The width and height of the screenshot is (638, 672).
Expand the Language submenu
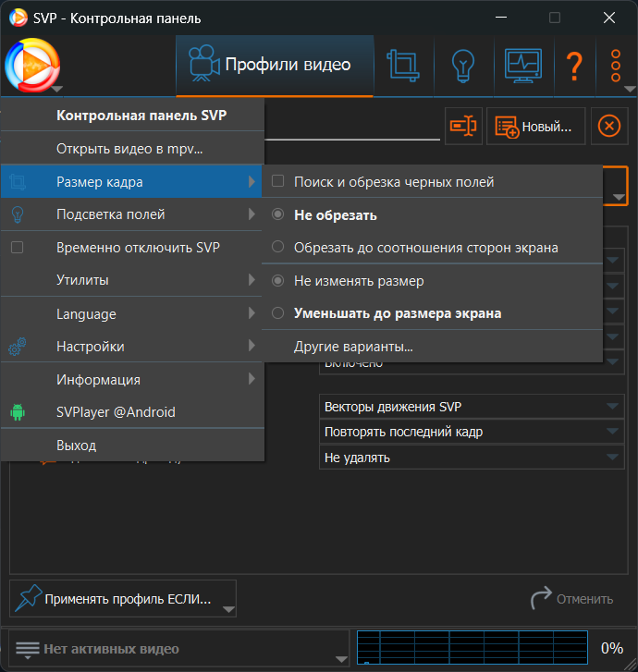click(131, 313)
